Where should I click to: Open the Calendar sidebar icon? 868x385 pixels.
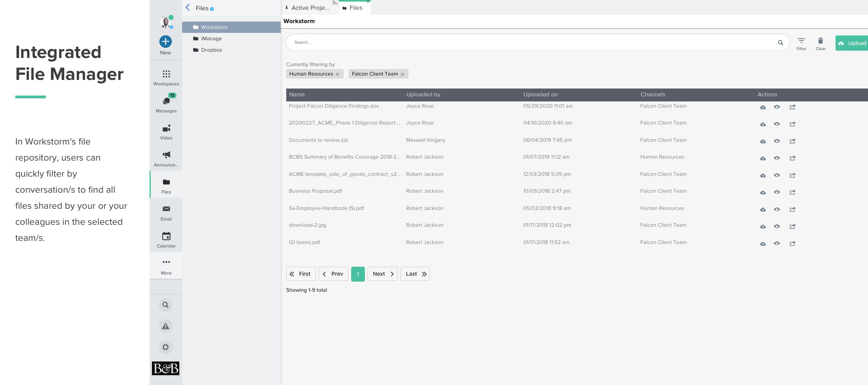pos(166,236)
